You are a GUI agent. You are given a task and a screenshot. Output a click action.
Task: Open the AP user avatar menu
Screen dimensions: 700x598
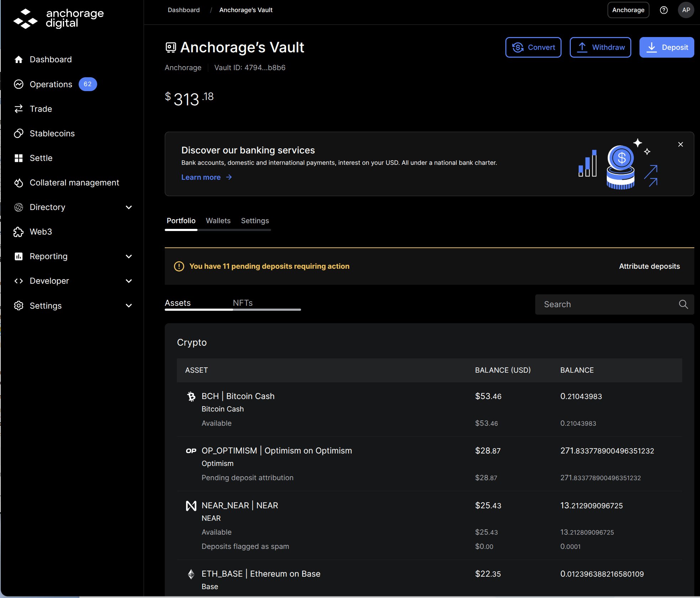click(x=686, y=10)
